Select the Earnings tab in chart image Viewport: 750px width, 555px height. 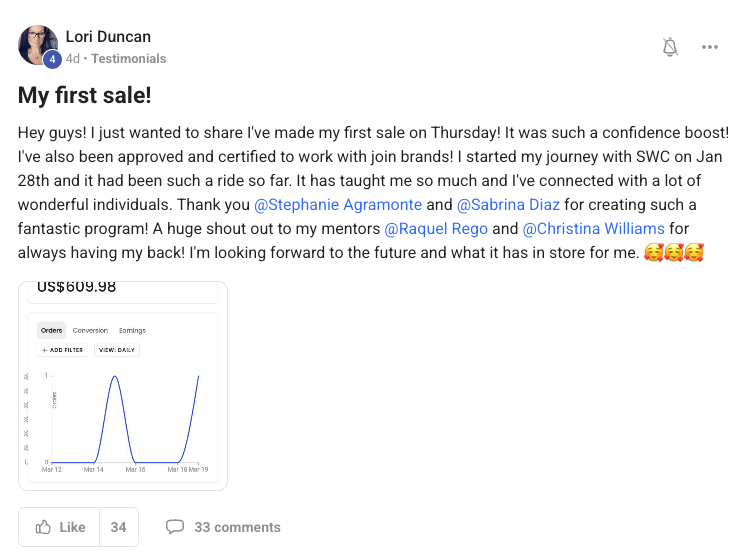[x=132, y=331]
